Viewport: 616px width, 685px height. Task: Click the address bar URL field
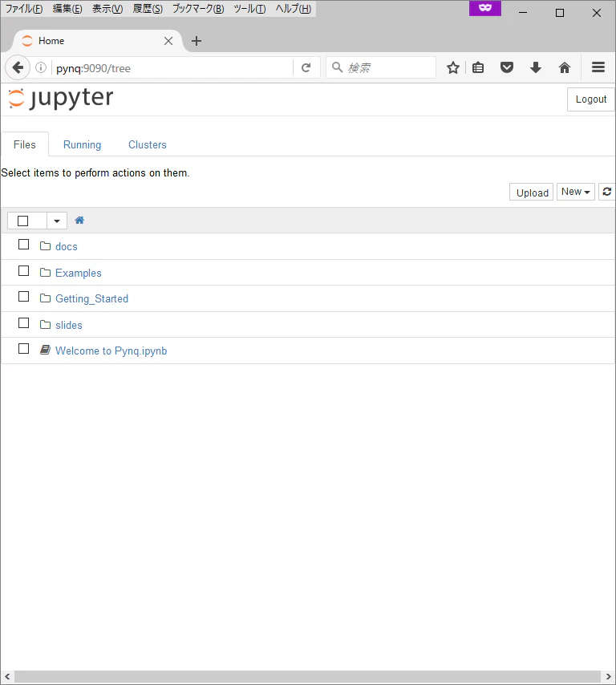[172, 68]
